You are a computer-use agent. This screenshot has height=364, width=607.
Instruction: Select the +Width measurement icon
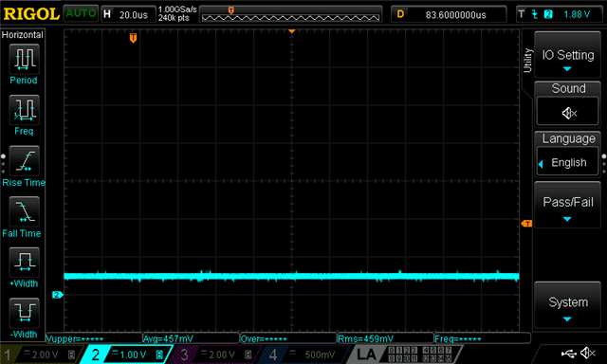[25, 262]
